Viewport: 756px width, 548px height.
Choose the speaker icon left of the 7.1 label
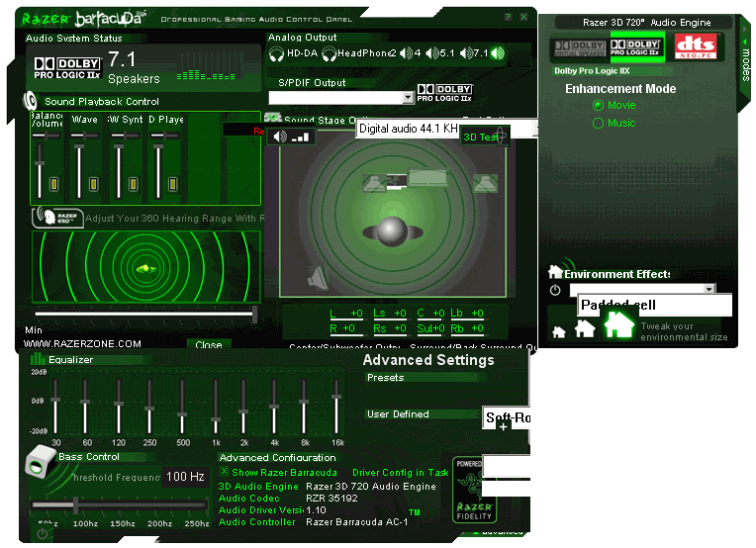coord(466,53)
